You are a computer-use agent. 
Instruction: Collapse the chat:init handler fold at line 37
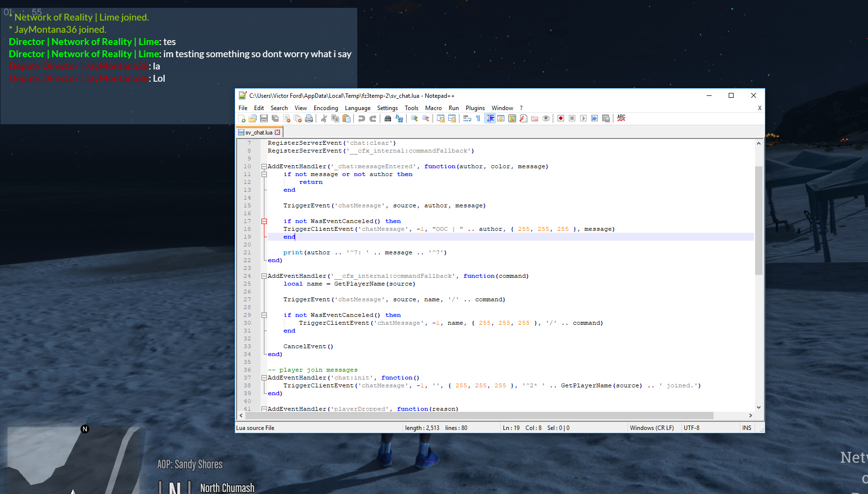point(264,378)
